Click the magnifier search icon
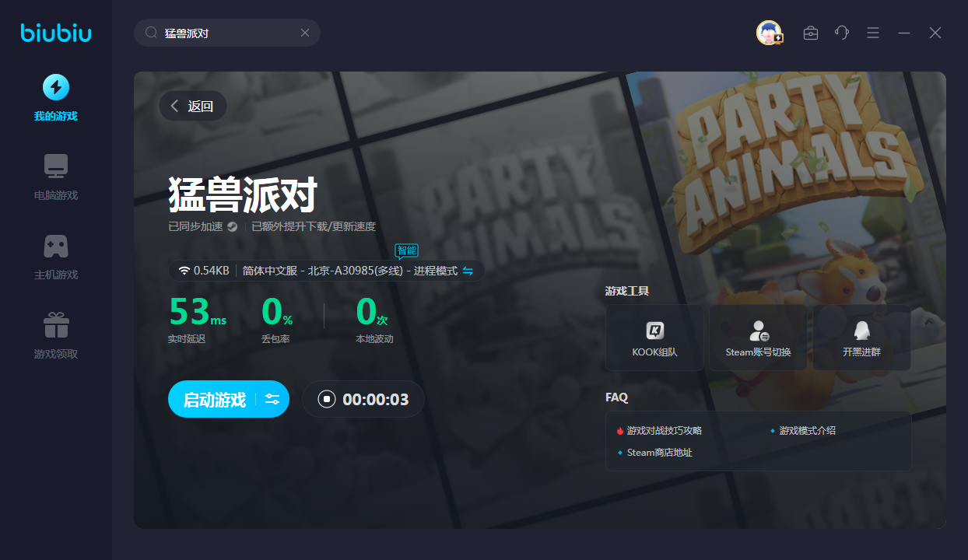Image resolution: width=968 pixels, height=560 pixels. [x=151, y=33]
